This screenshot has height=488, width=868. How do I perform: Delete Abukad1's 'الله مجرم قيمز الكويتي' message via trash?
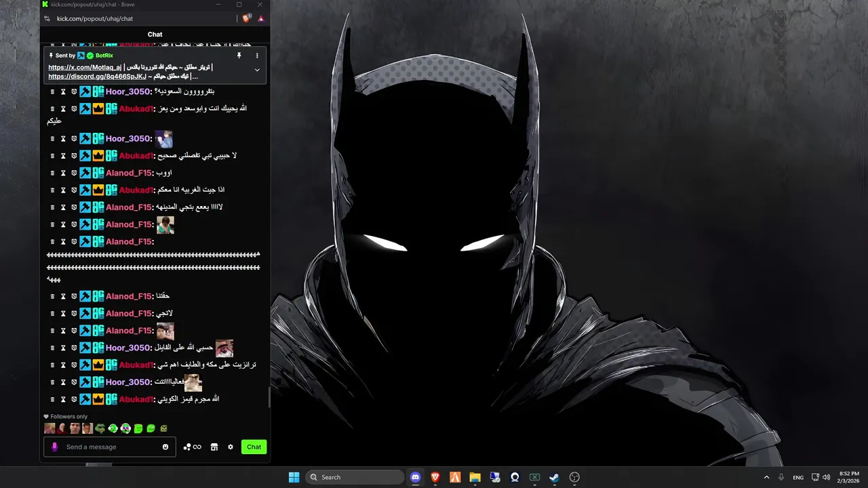[52, 399]
